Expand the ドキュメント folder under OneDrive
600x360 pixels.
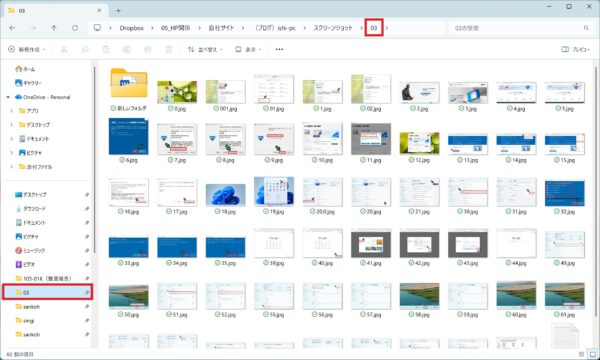coord(11,139)
